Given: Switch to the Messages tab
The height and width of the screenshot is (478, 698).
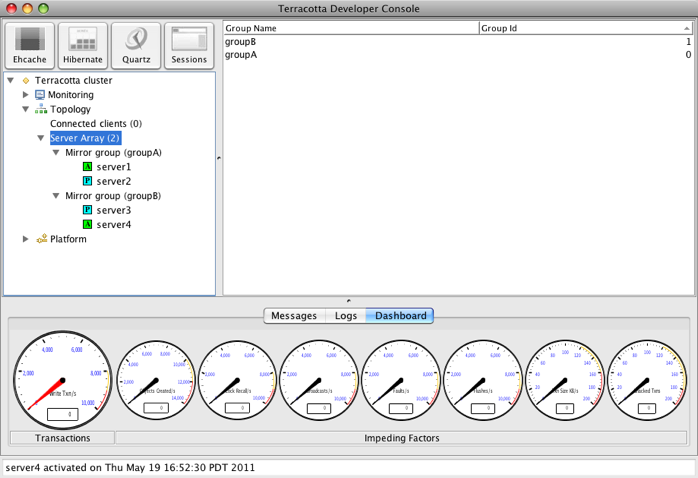Looking at the screenshot, I should coord(294,316).
